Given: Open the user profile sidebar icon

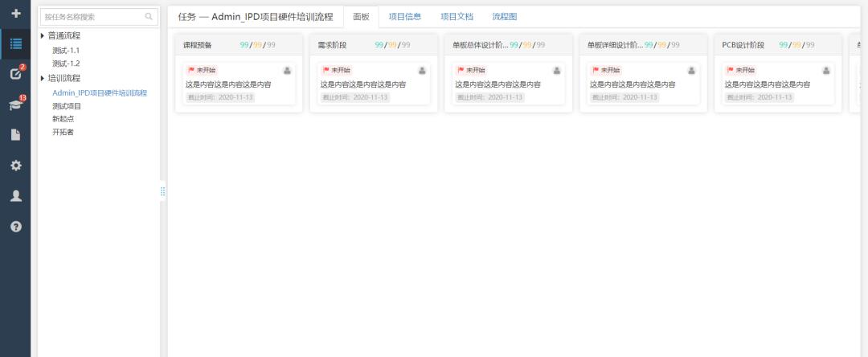Looking at the screenshot, I should (15, 196).
